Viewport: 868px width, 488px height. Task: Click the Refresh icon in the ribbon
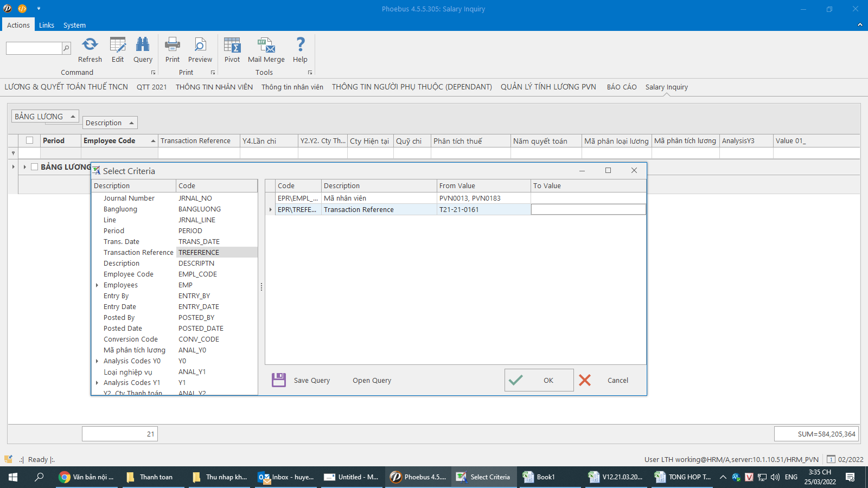90,45
